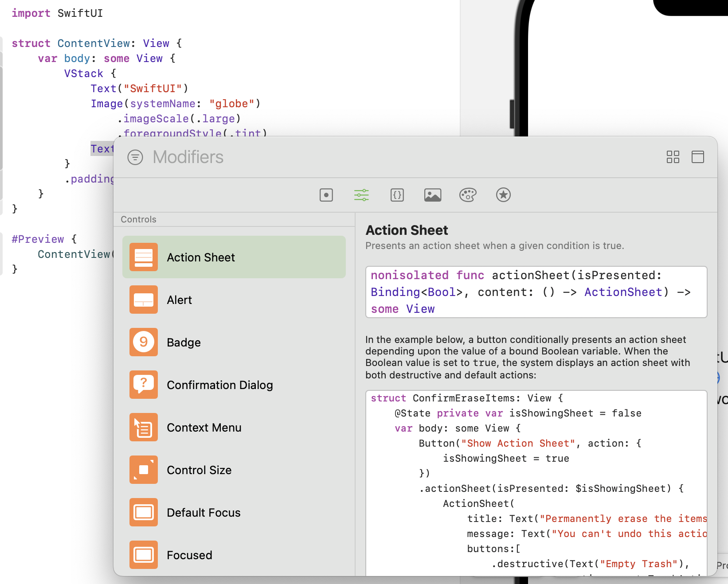The image size is (728, 584).
Task: Click the Control Size icon
Action: [x=144, y=470]
